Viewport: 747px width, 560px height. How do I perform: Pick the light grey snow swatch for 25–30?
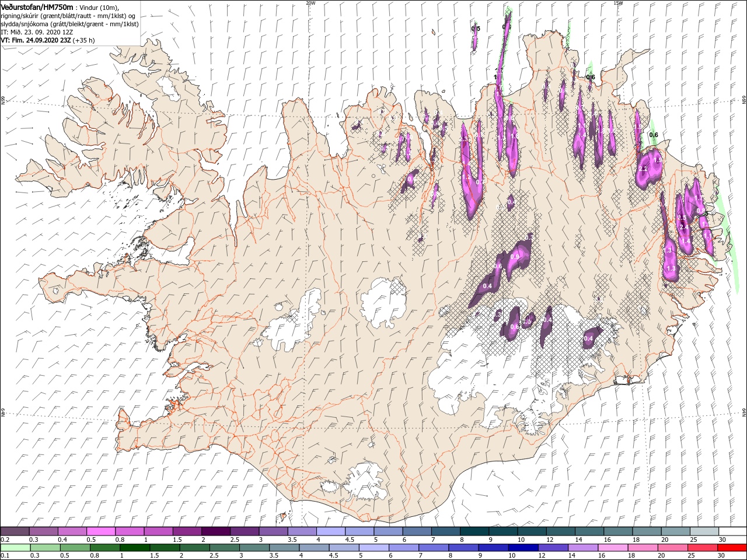[704, 531]
